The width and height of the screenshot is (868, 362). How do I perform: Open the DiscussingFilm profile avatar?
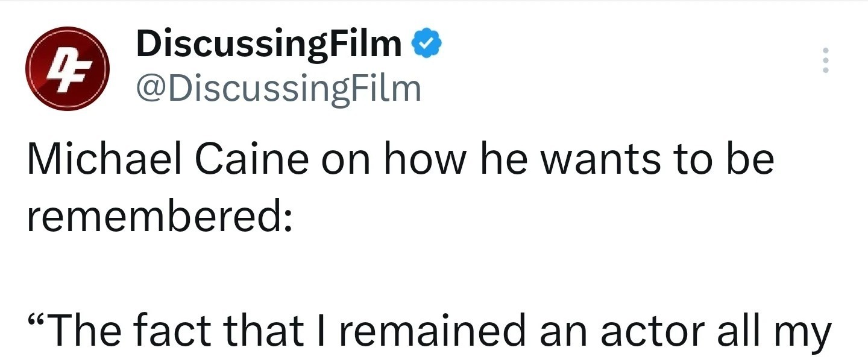click(x=67, y=69)
